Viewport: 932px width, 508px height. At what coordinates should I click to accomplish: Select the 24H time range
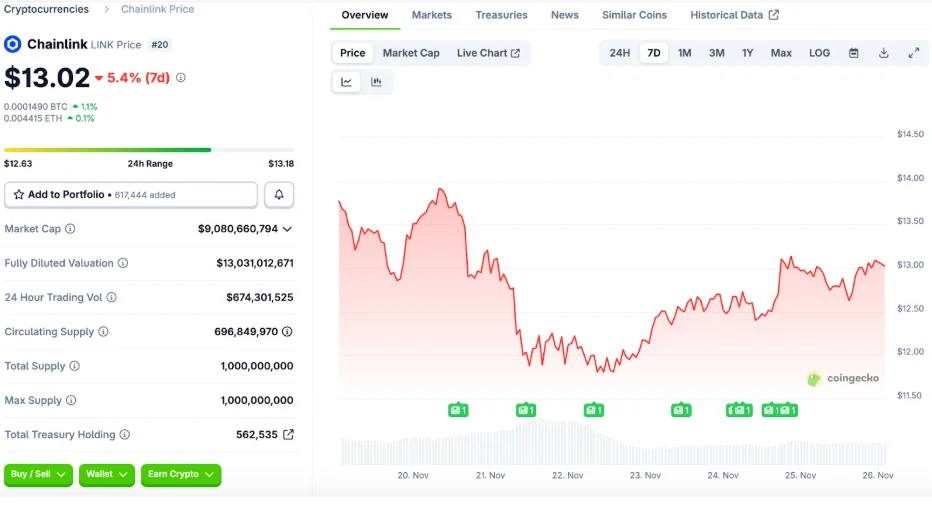(x=620, y=53)
